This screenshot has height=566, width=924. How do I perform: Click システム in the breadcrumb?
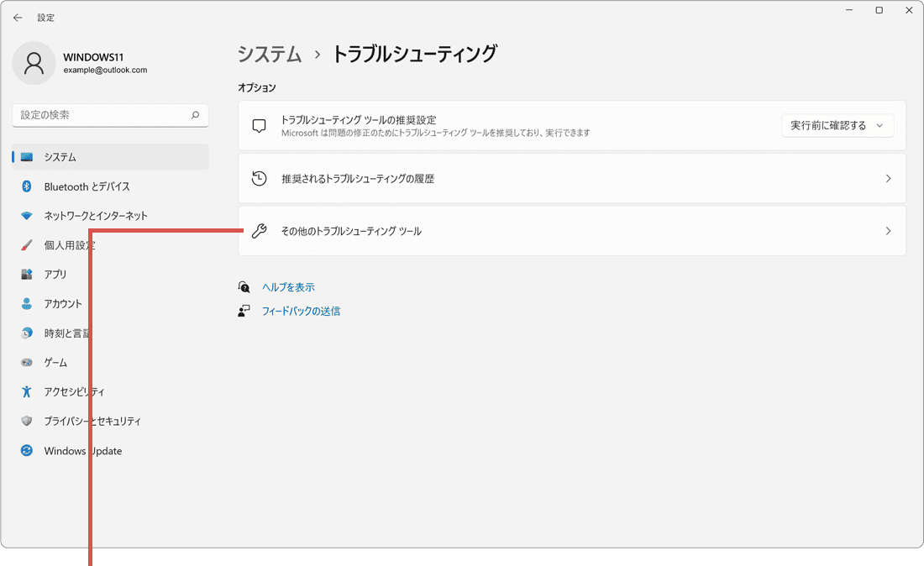click(x=269, y=55)
